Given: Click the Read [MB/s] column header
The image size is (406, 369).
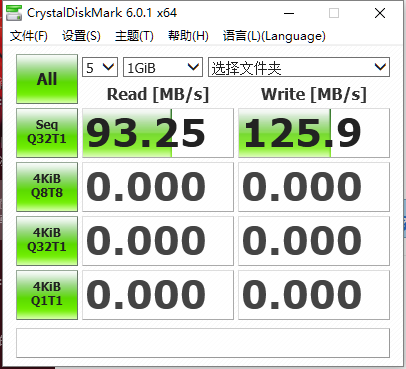Looking at the screenshot, I should coord(158,94).
